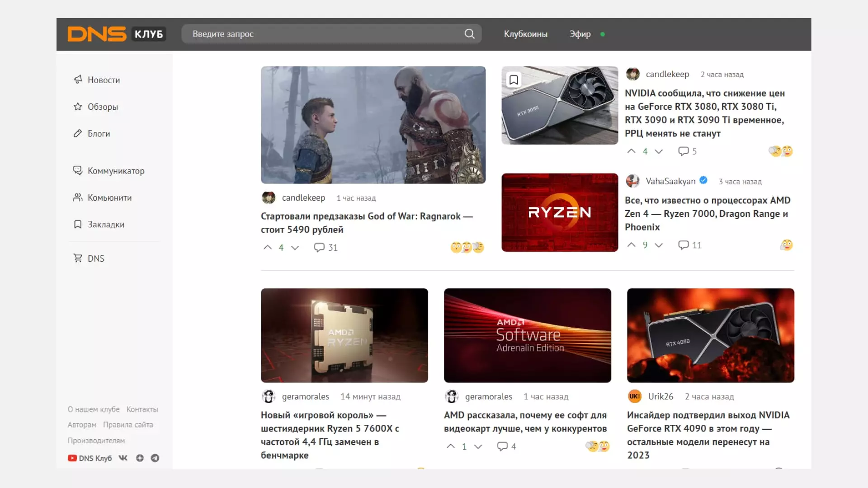Click the Комьюнити people icon
The image size is (868, 488).
(x=78, y=197)
